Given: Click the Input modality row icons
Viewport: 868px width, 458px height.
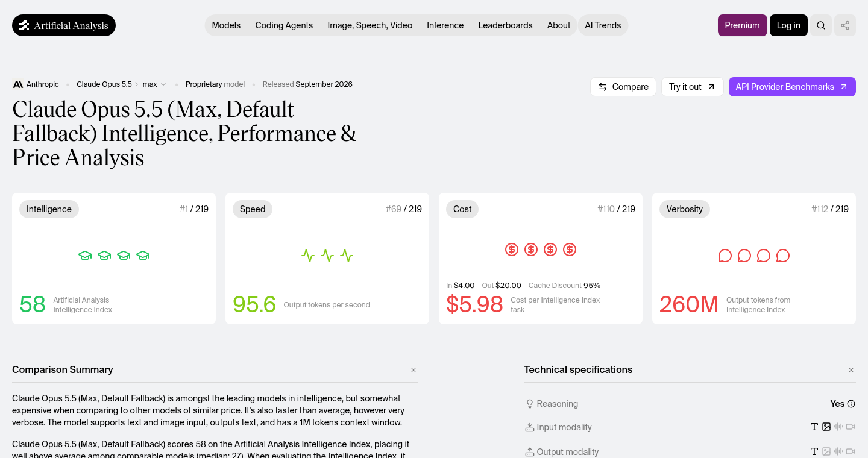Looking at the screenshot, I should 832,427.
